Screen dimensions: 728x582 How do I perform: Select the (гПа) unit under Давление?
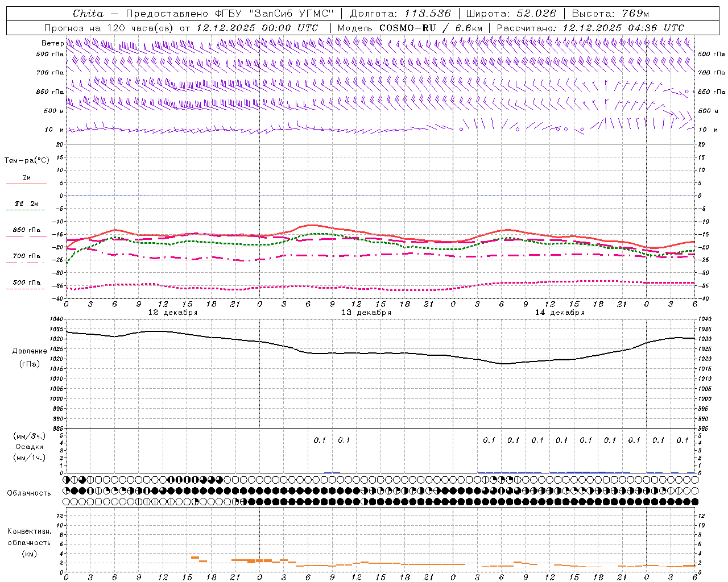coord(30,364)
